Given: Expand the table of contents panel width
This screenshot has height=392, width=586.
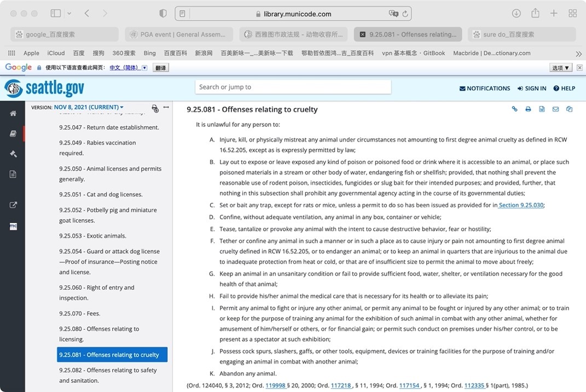Looking at the screenshot, I should 166,108.
